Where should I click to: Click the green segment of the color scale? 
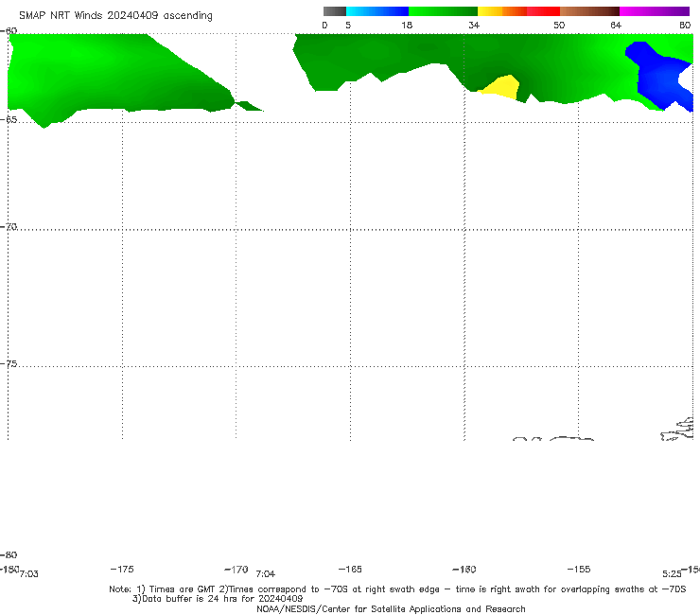click(443, 11)
